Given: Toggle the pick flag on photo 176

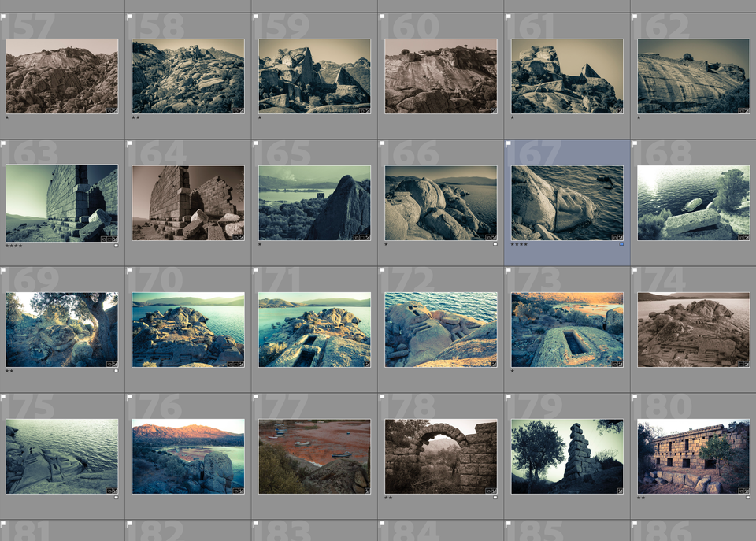Looking at the screenshot, I should click(129, 398).
